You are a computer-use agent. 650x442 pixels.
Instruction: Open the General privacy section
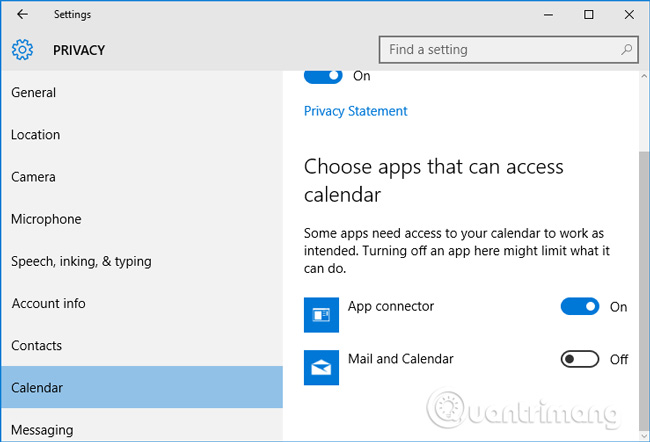click(x=34, y=93)
